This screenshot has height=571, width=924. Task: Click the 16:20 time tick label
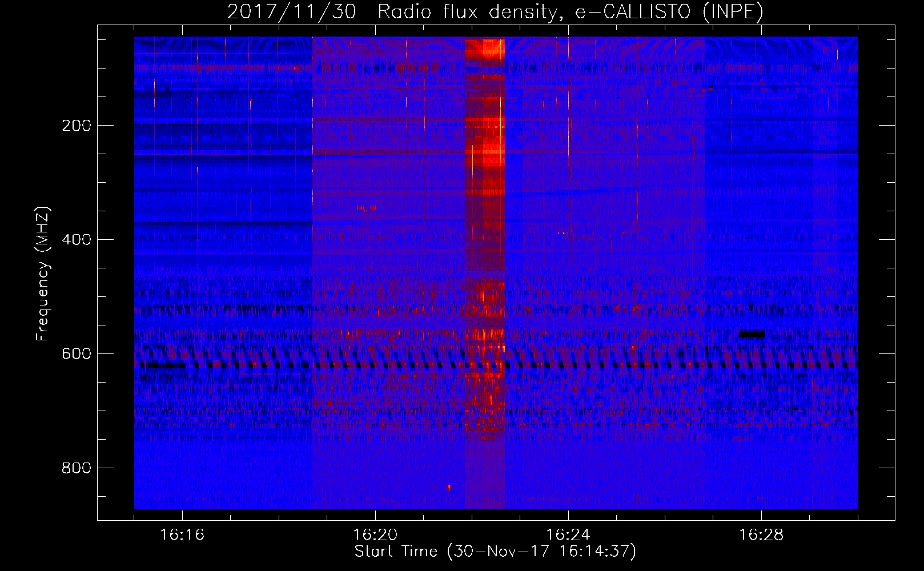[x=375, y=535]
